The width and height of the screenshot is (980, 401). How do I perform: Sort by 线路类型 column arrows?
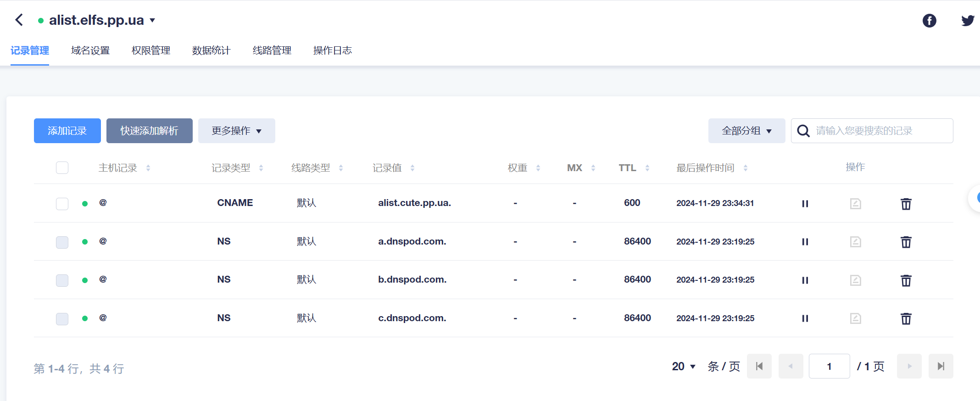pos(341,168)
